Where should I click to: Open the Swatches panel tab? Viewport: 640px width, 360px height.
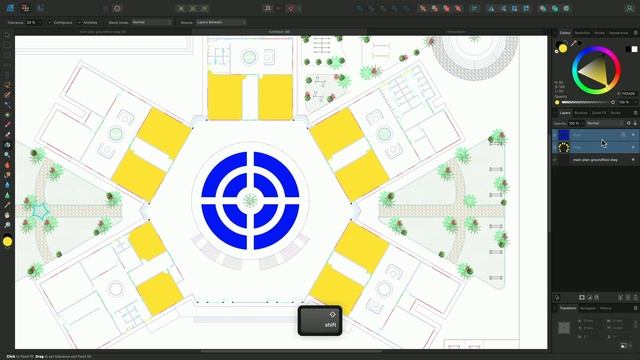coord(582,33)
